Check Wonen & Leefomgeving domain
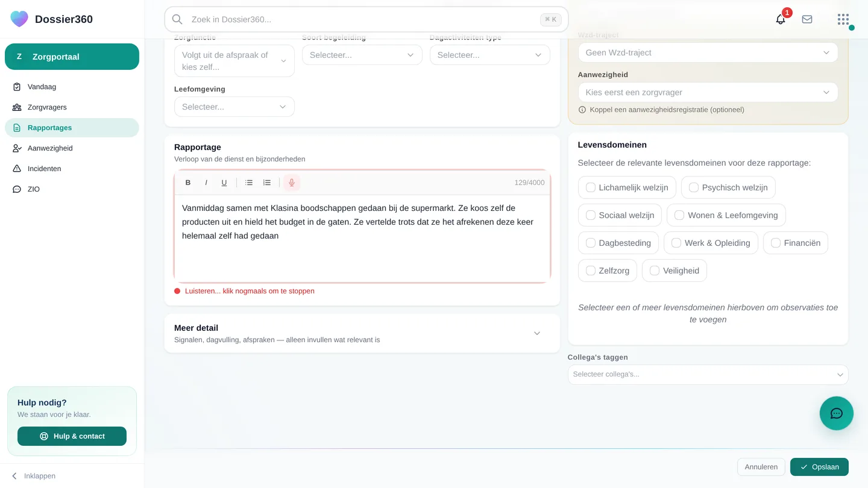 pyautogui.click(x=726, y=215)
